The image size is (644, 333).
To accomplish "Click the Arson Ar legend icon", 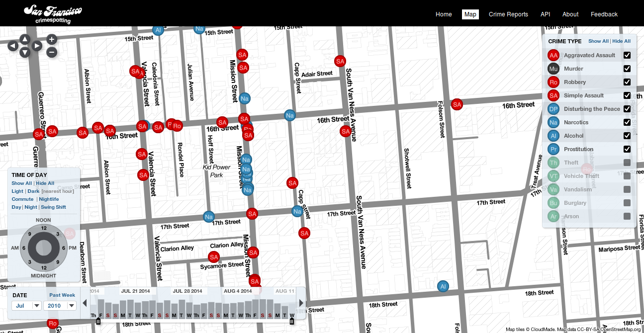I will (x=553, y=216).
